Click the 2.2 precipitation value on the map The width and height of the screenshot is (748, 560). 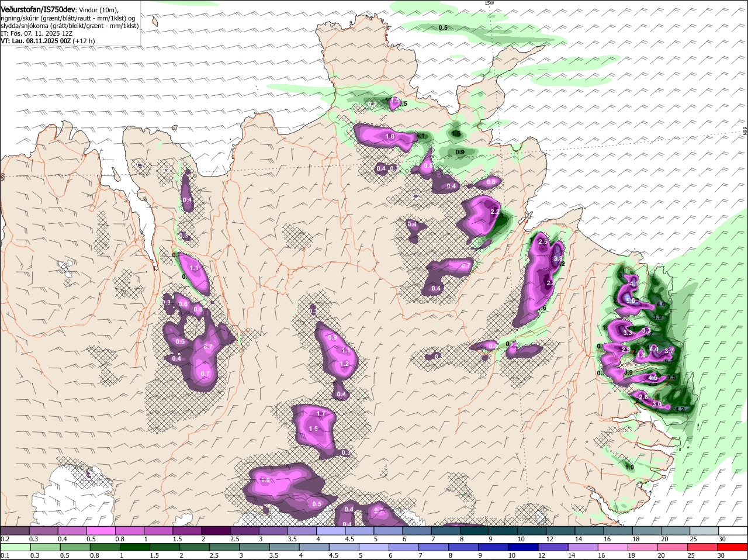coord(495,212)
